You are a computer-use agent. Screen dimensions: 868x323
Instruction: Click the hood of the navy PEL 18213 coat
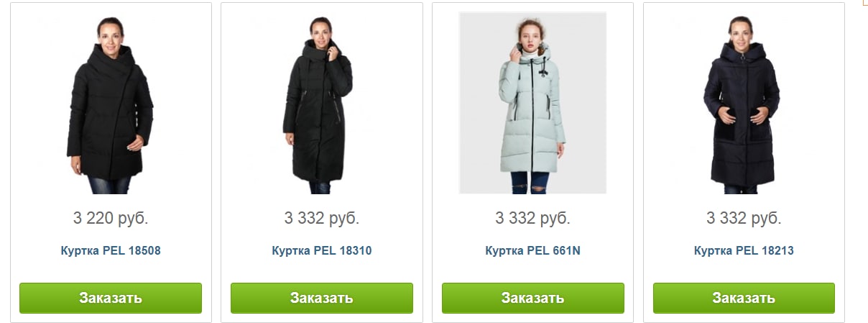pyautogui.click(x=744, y=53)
